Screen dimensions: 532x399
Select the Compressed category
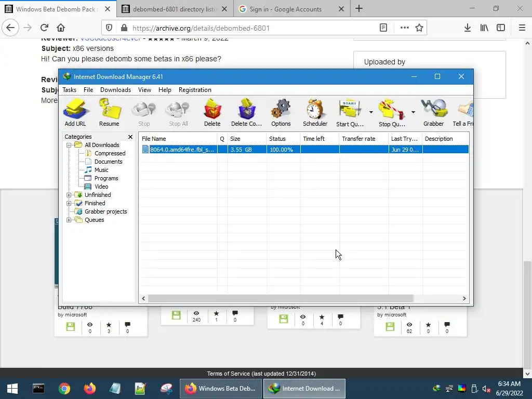tap(110, 153)
